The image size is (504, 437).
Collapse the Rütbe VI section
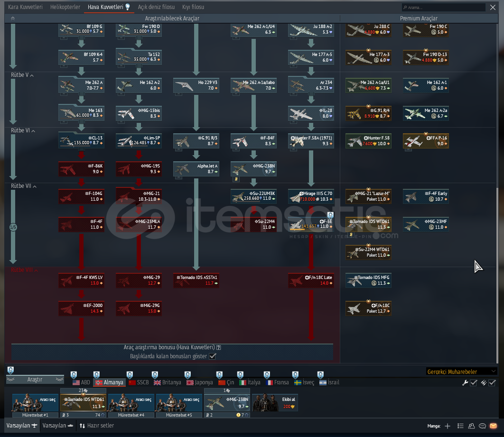coord(23,130)
